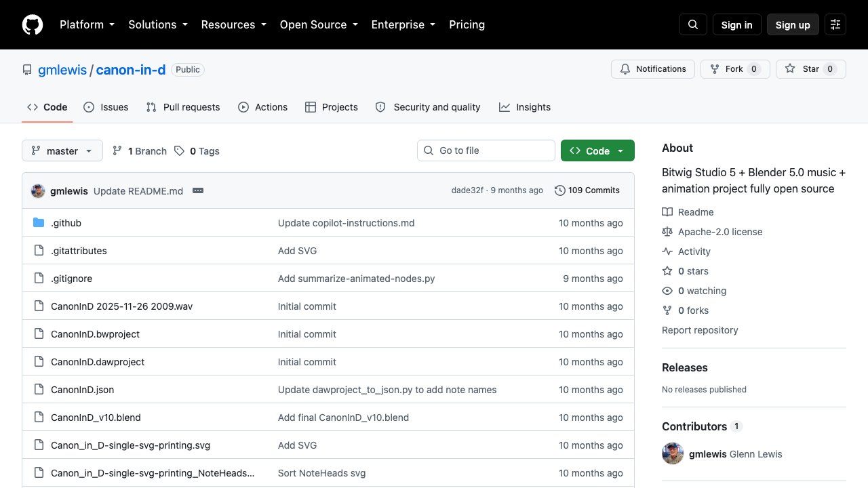Open the Solutions dropdown menu
The width and height of the screenshot is (868, 488).
157,24
